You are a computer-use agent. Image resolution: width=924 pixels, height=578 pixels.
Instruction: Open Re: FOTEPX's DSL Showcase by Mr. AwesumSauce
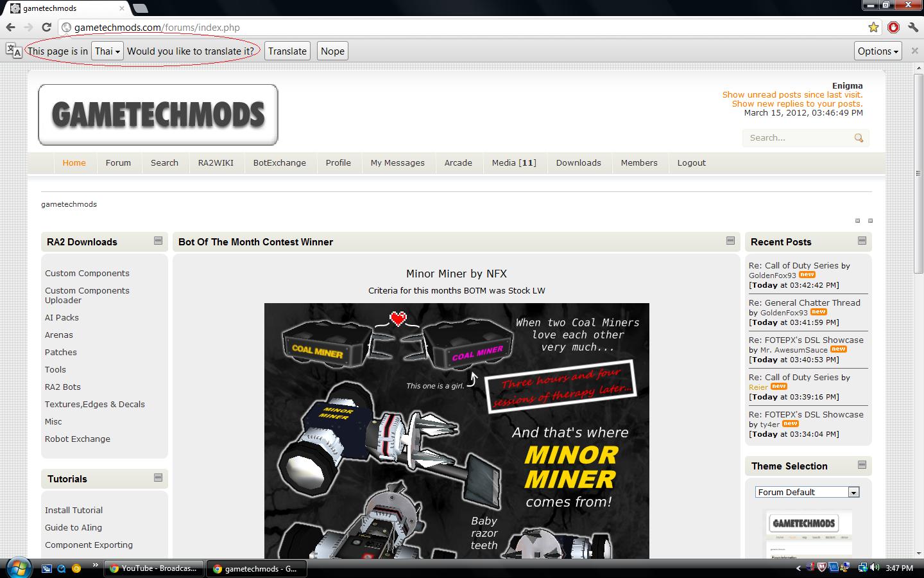pos(806,340)
